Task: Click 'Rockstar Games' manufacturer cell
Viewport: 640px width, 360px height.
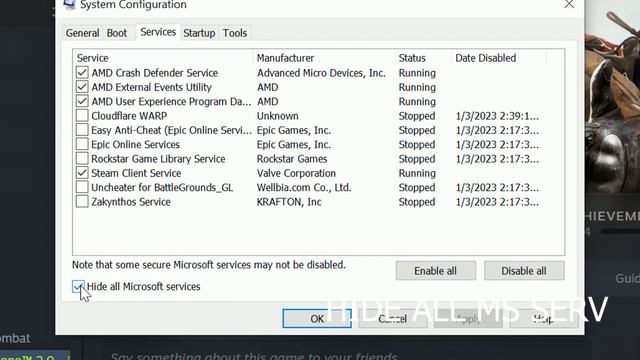Action: tap(292, 159)
